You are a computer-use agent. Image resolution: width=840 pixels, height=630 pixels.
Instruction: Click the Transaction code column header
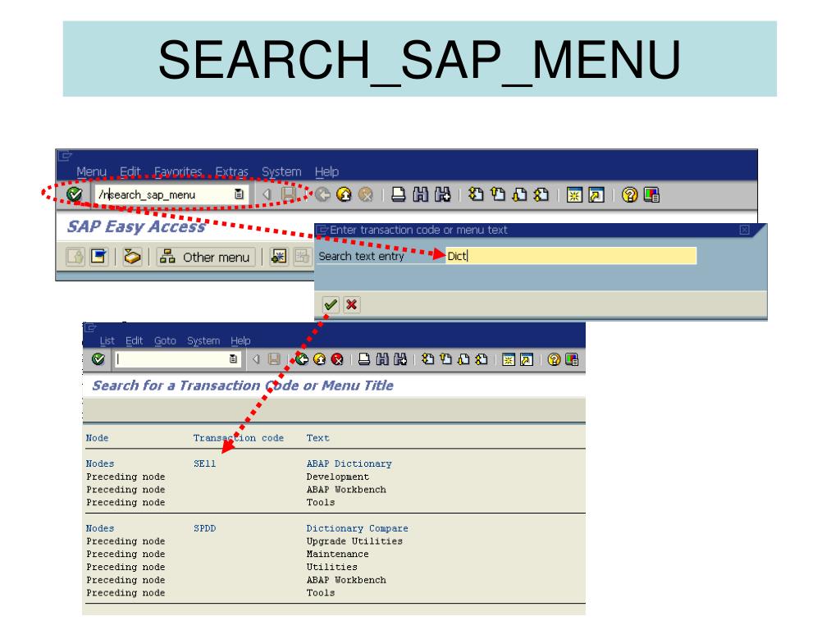(239, 438)
